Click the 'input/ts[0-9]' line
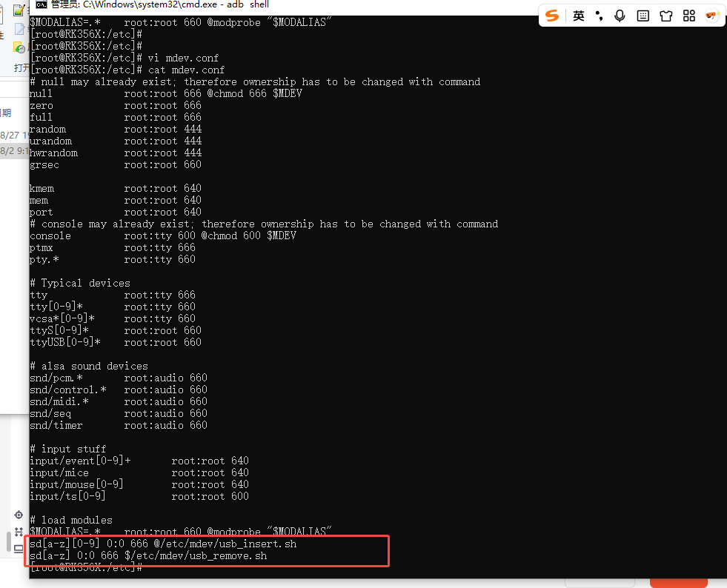This screenshot has width=727, height=588. tap(139, 496)
